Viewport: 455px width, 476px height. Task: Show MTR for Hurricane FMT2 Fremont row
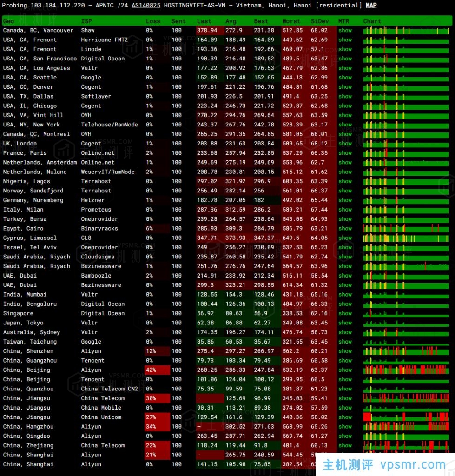pos(345,40)
